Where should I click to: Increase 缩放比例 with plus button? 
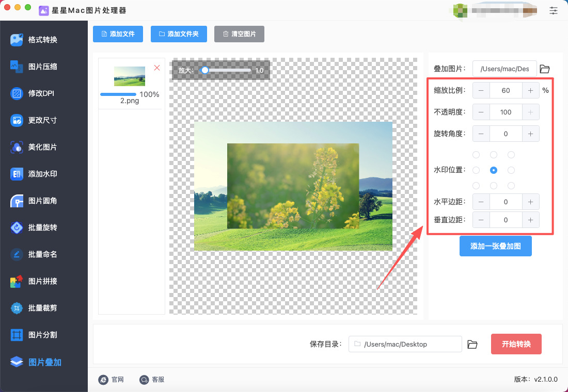click(x=531, y=90)
